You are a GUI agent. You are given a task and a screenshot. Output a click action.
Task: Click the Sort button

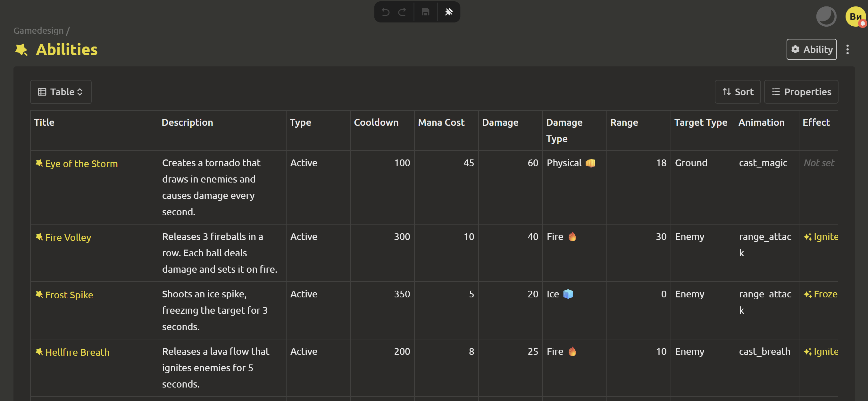[738, 92]
